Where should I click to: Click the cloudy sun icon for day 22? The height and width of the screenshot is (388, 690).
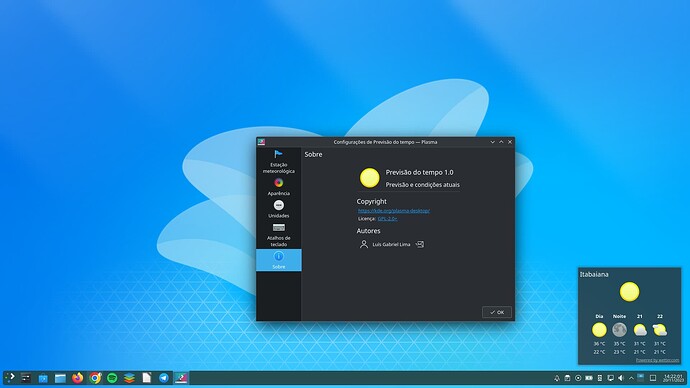point(660,329)
